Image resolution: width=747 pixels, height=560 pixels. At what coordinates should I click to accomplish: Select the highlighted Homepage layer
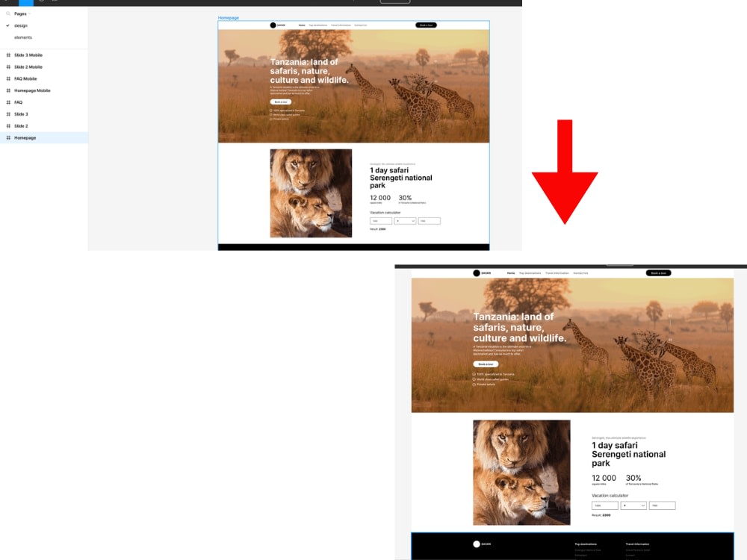click(x=44, y=137)
